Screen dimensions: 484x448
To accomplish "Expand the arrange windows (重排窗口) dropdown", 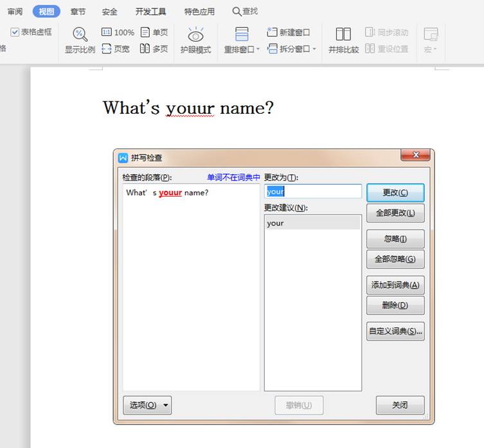I will [x=258, y=49].
